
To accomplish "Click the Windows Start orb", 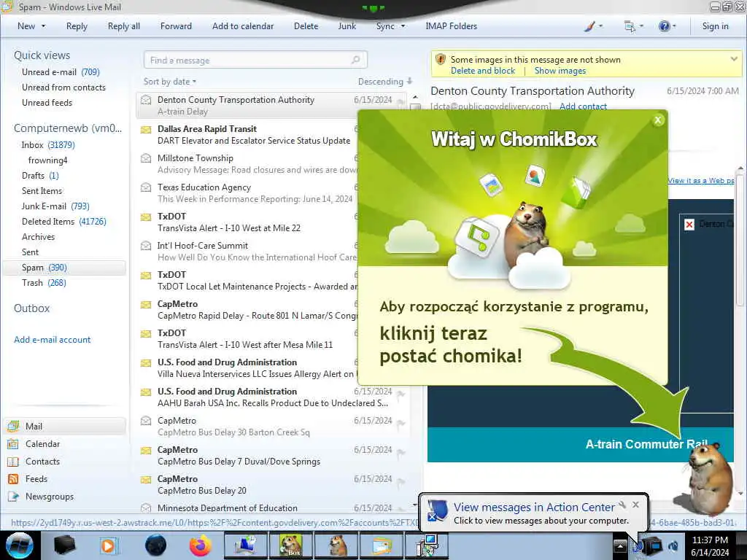I will pos(19,545).
